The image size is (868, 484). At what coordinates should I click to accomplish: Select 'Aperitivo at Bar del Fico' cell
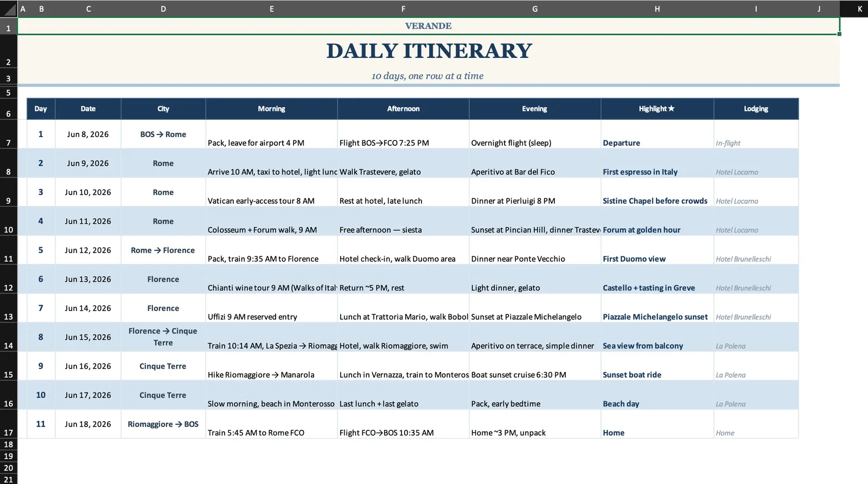535,163
